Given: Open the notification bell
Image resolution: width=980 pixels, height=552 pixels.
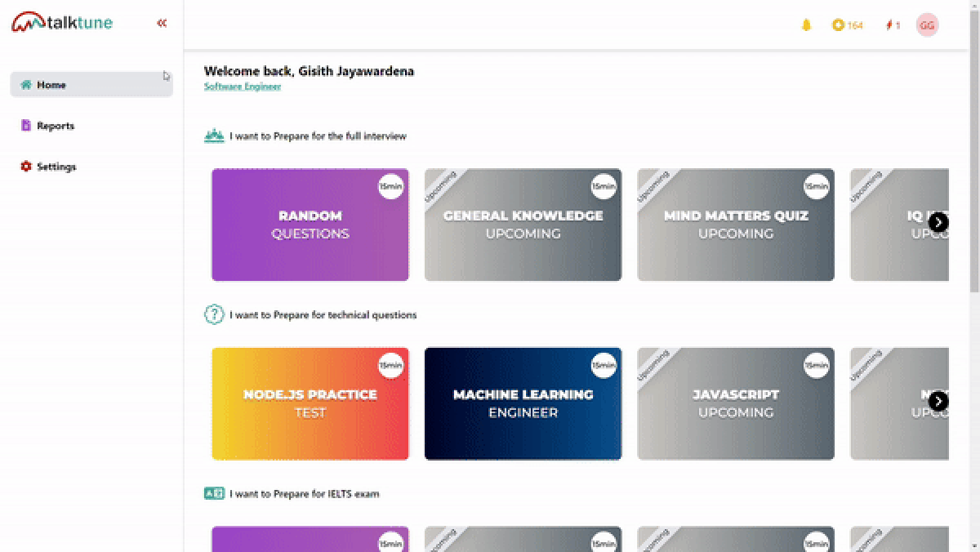Looking at the screenshot, I should [806, 25].
